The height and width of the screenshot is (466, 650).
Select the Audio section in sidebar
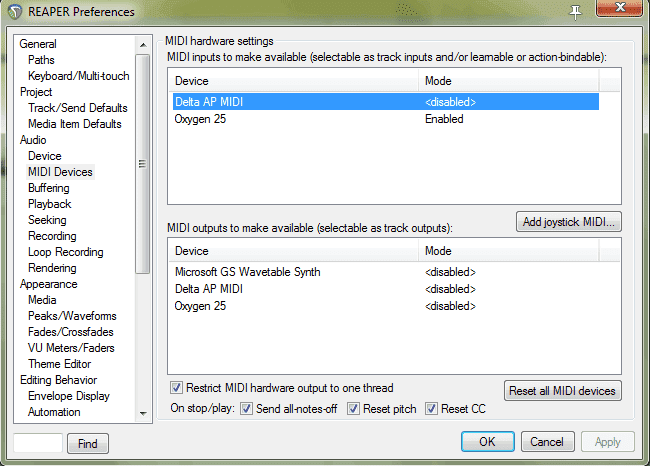pyautogui.click(x=33, y=140)
